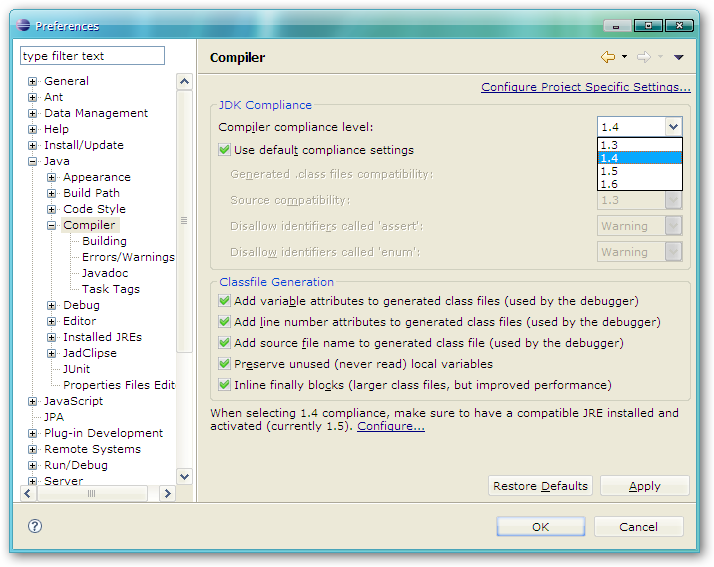
Task: Expand the Install/Update tree node
Action: [32, 145]
